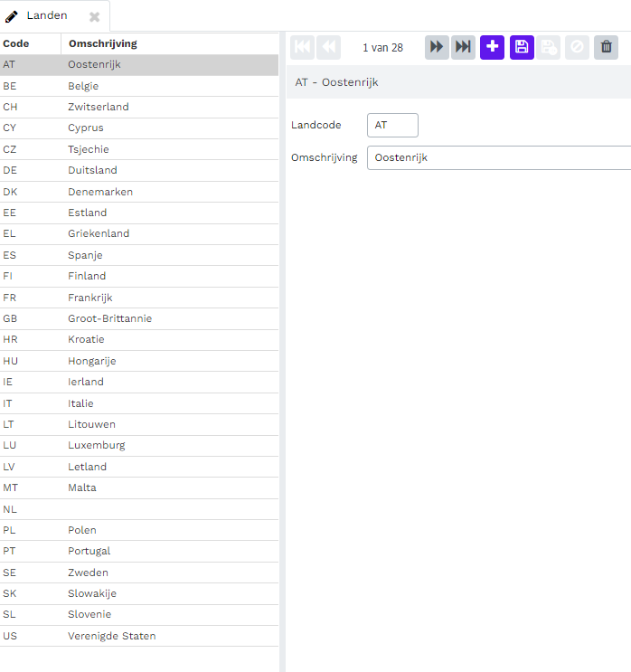This screenshot has height=672, width=631.
Task: Select the Duitsland row
Action: [x=139, y=171]
